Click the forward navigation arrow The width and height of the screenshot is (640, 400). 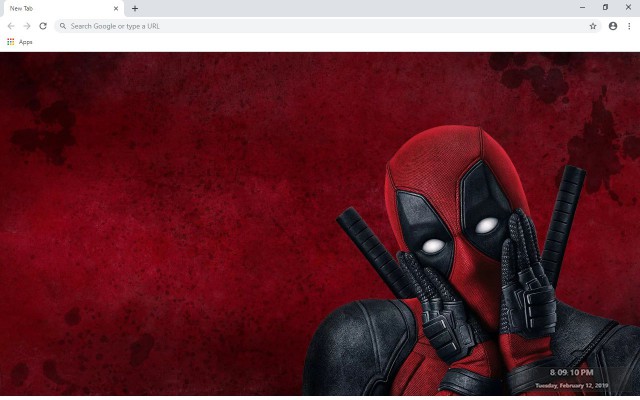(27, 26)
